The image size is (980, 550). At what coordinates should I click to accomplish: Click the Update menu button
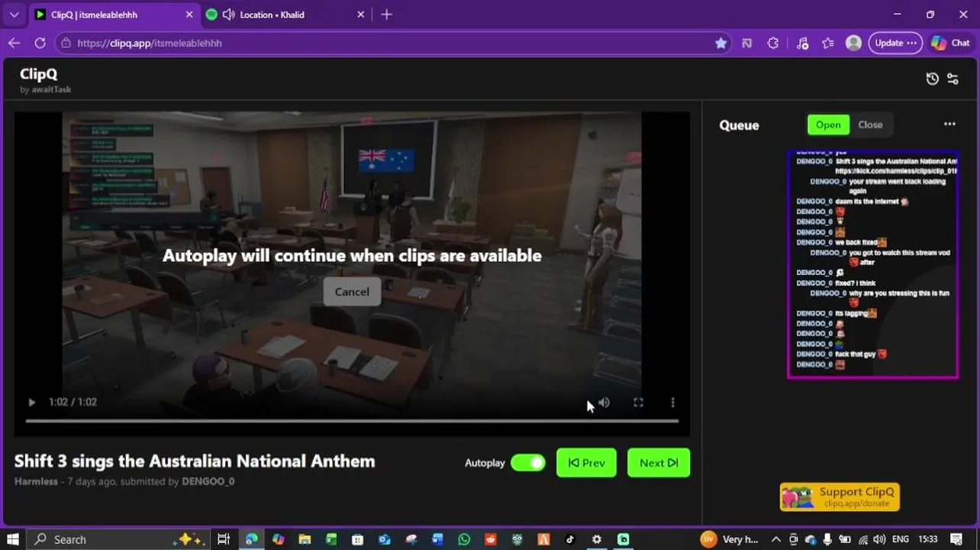pos(895,44)
